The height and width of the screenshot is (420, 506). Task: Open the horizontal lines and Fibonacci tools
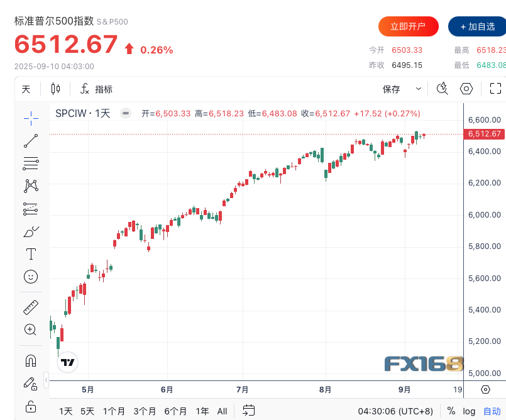pos(31,163)
